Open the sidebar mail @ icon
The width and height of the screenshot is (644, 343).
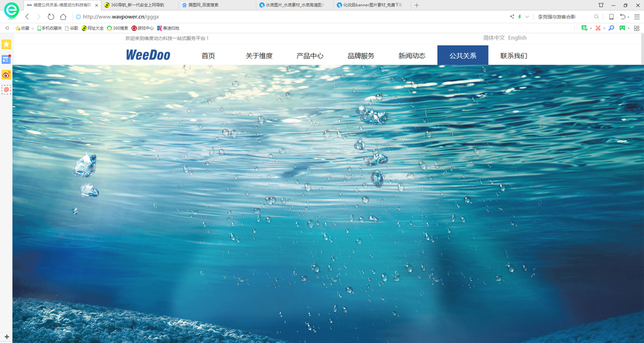tap(6, 89)
